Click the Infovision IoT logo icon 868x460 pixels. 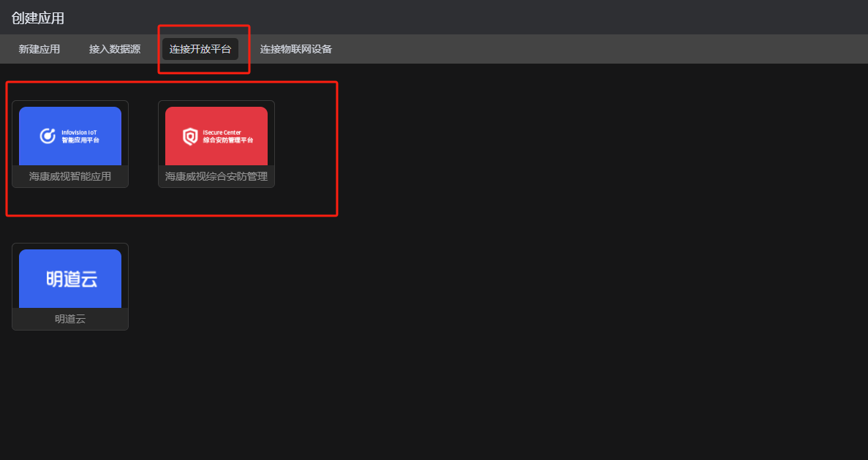[48, 136]
